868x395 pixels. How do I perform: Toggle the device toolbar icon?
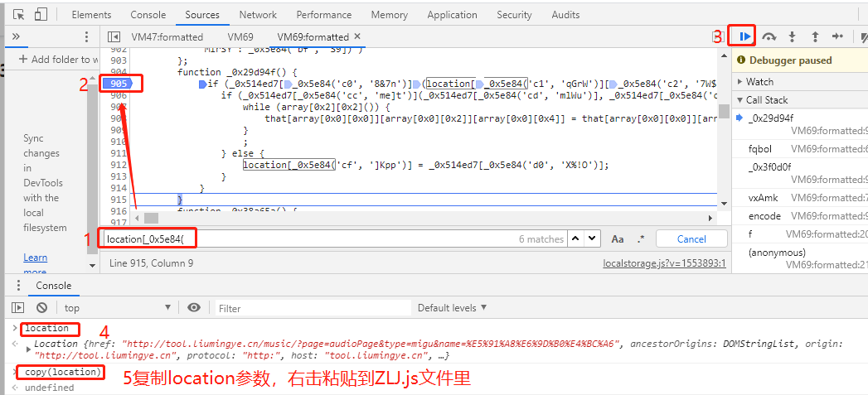pos(41,15)
